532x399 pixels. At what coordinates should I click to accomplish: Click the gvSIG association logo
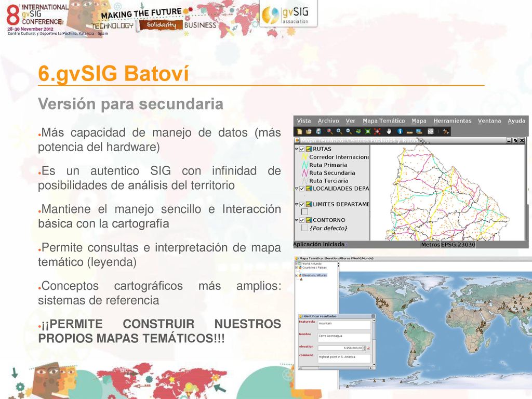(x=288, y=14)
